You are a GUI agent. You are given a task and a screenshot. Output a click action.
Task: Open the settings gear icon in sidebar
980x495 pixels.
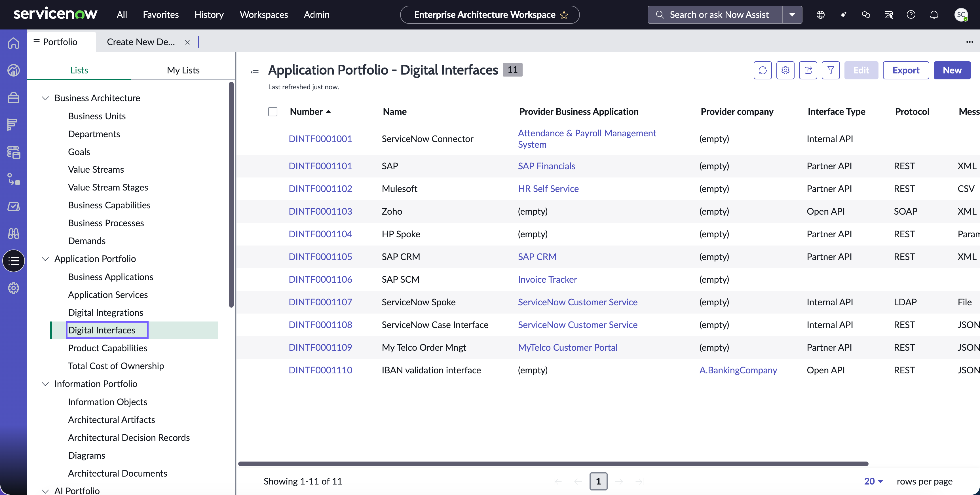click(14, 288)
